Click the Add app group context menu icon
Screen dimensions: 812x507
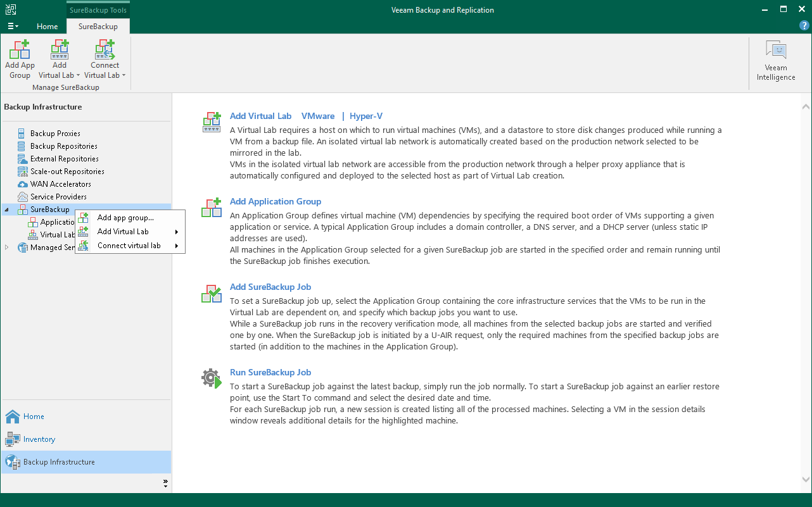tap(84, 218)
